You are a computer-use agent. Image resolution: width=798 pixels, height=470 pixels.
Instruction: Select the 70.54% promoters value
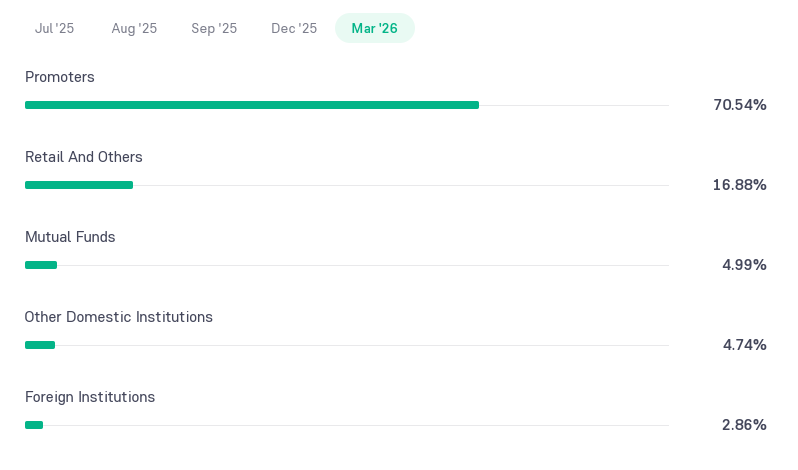pyautogui.click(x=740, y=105)
